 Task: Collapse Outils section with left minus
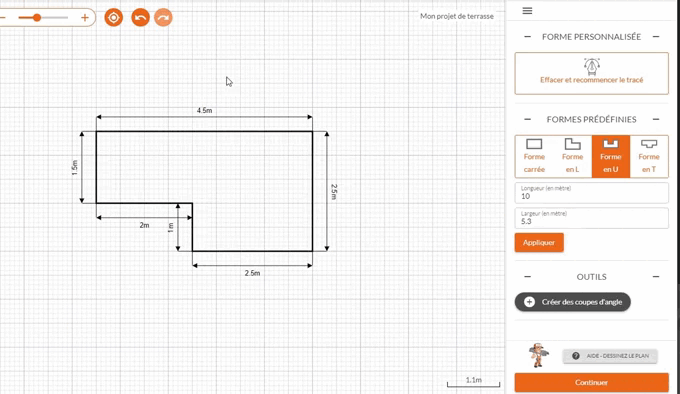(x=527, y=277)
